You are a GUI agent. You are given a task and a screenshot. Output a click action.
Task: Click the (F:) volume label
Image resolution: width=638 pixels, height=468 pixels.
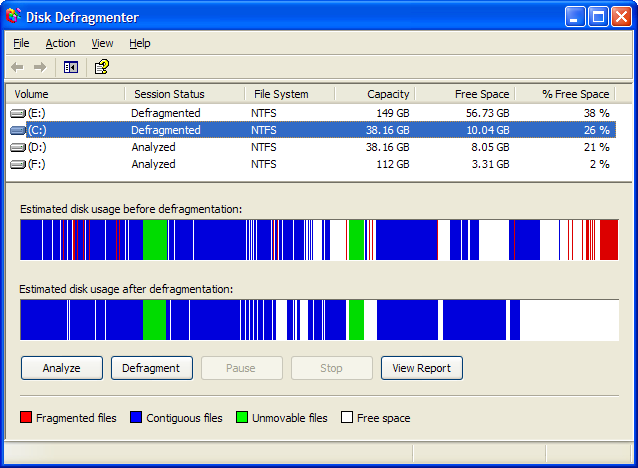[x=37, y=164]
